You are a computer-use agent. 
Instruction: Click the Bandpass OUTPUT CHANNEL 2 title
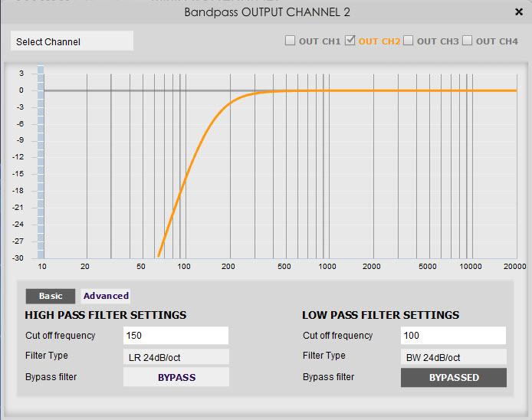[267, 12]
